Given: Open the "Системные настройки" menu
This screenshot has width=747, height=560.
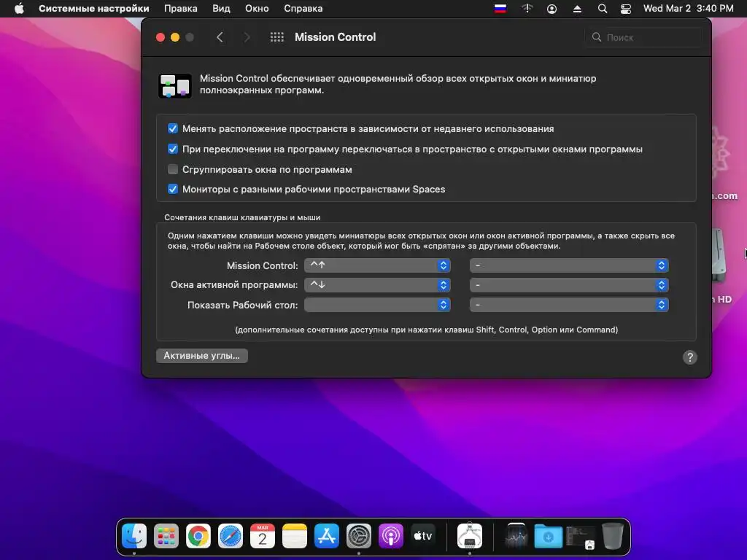Looking at the screenshot, I should pos(94,9).
